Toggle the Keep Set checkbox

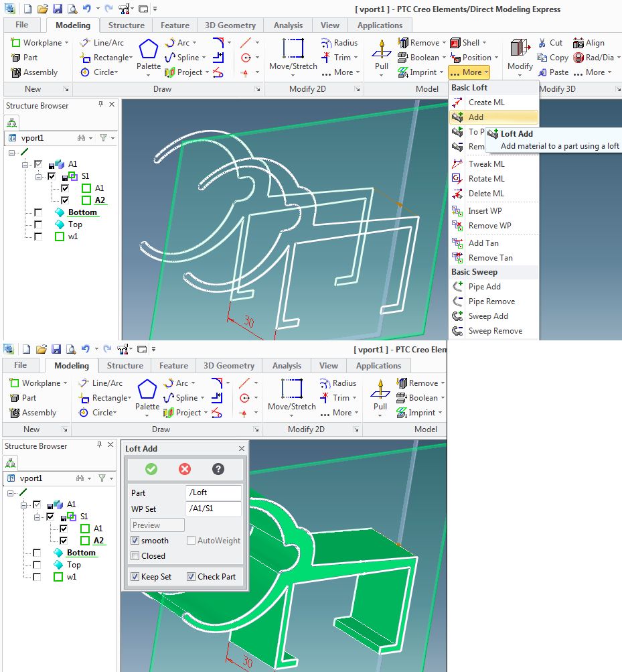[x=135, y=576]
